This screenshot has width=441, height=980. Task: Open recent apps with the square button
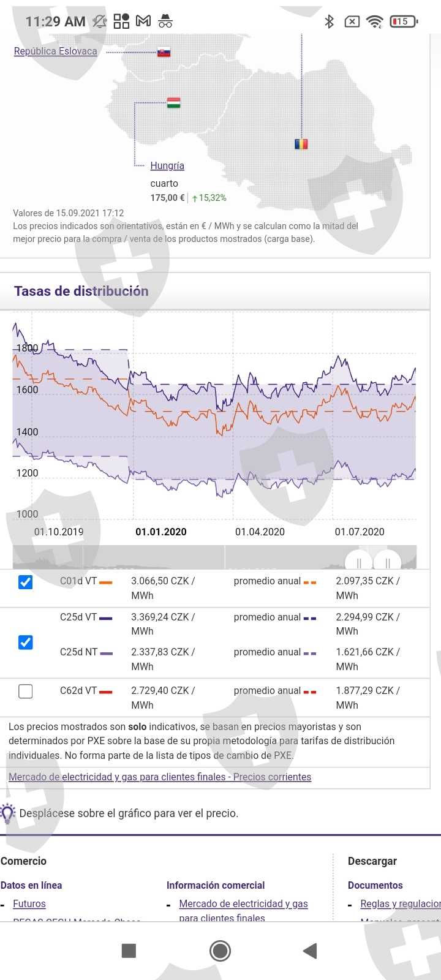click(129, 951)
